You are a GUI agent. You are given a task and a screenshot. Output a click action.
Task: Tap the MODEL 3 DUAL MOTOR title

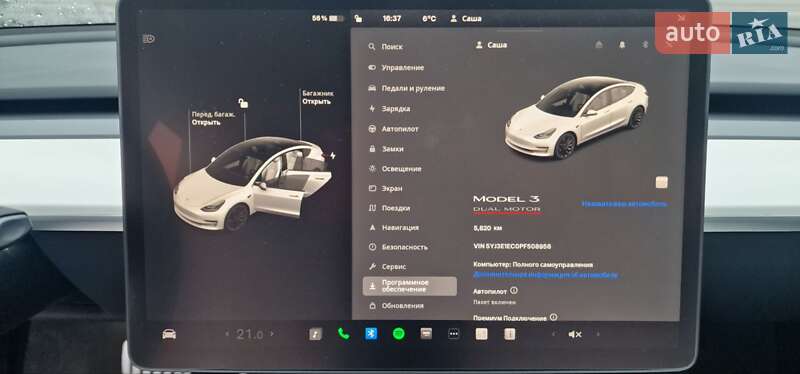click(507, 204)
